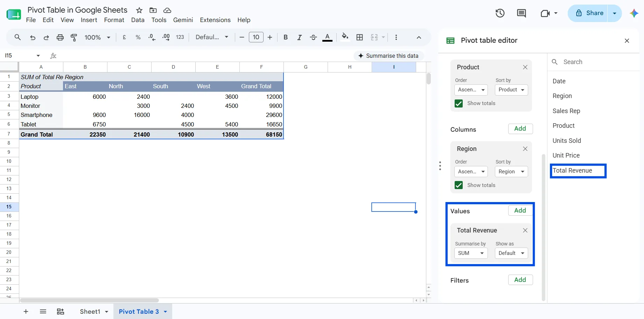
Task: Click Add next to Columns
Action: click(x=520, y=129)
